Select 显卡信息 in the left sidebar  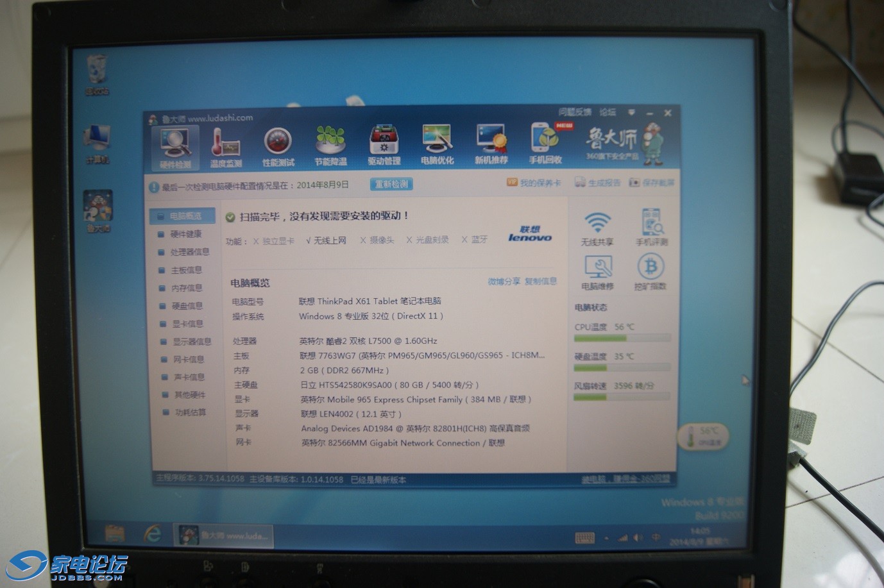[187, 324]
